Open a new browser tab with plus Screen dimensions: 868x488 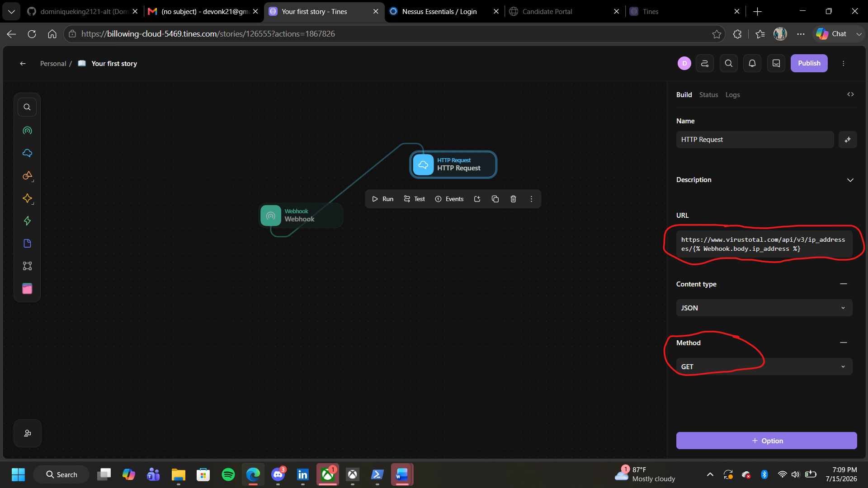758,11
